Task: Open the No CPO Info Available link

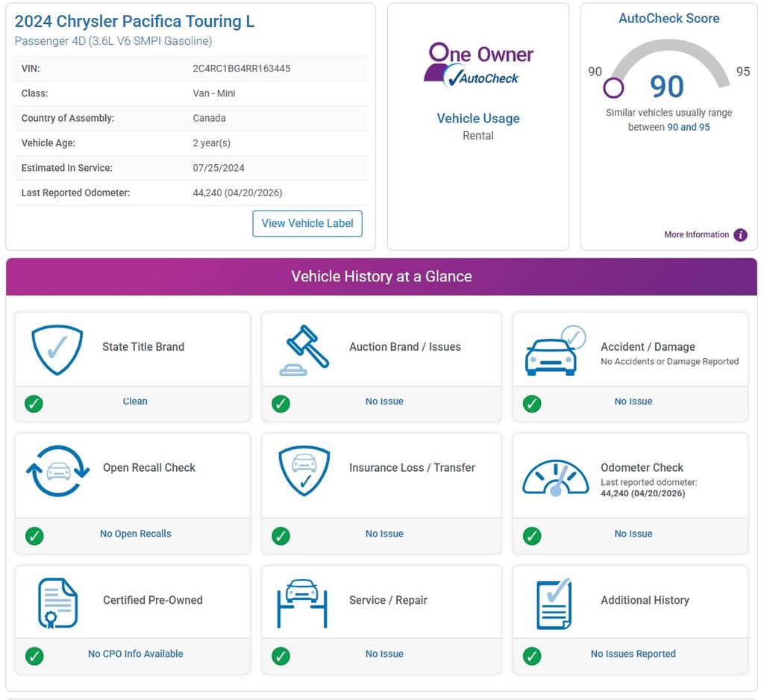Action: (x=136, y=654)
